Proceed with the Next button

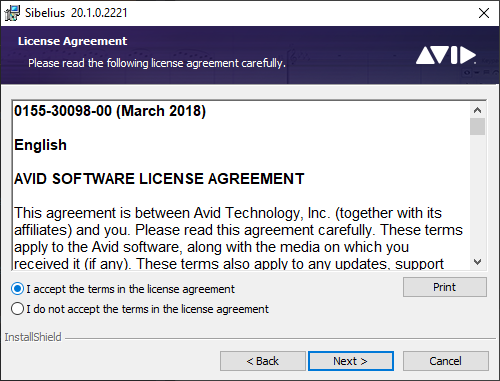[x=351, y=361]
